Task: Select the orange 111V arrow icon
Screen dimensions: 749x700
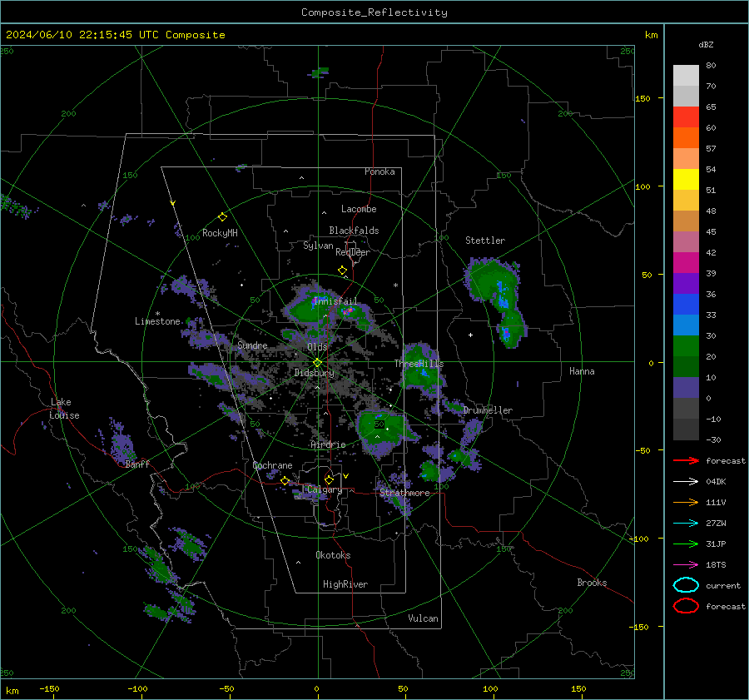Action: click(686, 502)
